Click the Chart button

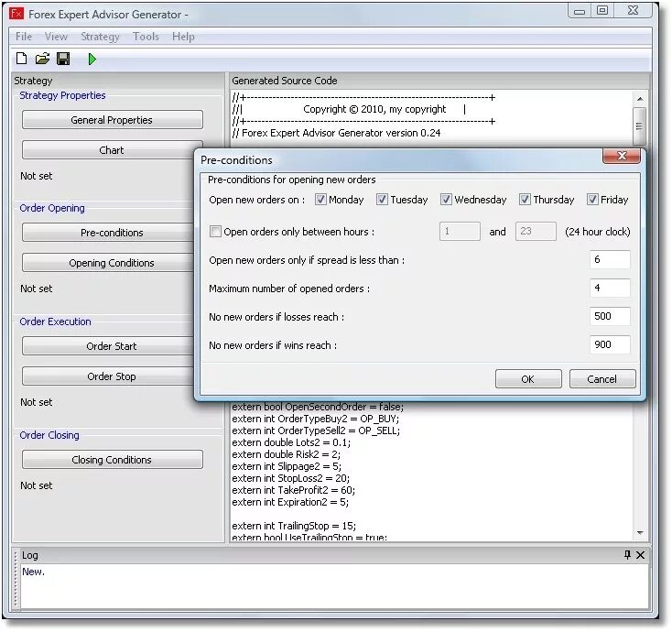tap(112, 150)
